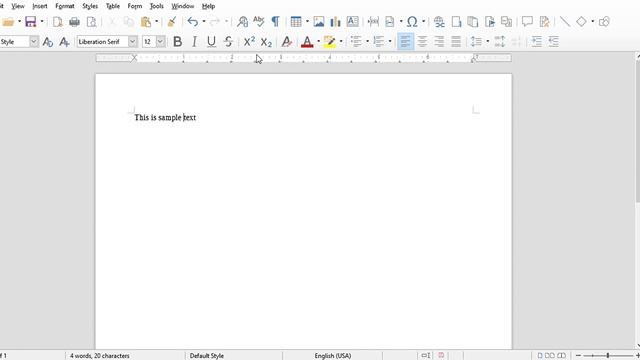Select the Line drawing tool

pos(565,22)
